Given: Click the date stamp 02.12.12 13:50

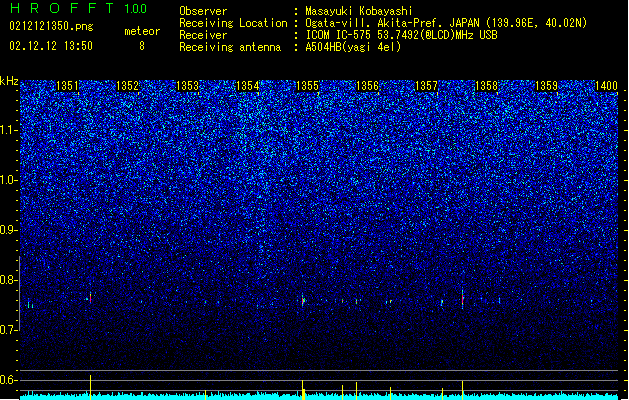Looking at the screenshot, I should point(51,46).
